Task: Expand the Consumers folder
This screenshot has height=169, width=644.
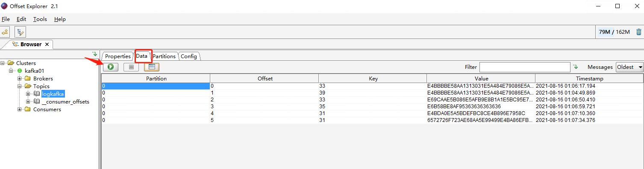Action: (x=20, y=110)
